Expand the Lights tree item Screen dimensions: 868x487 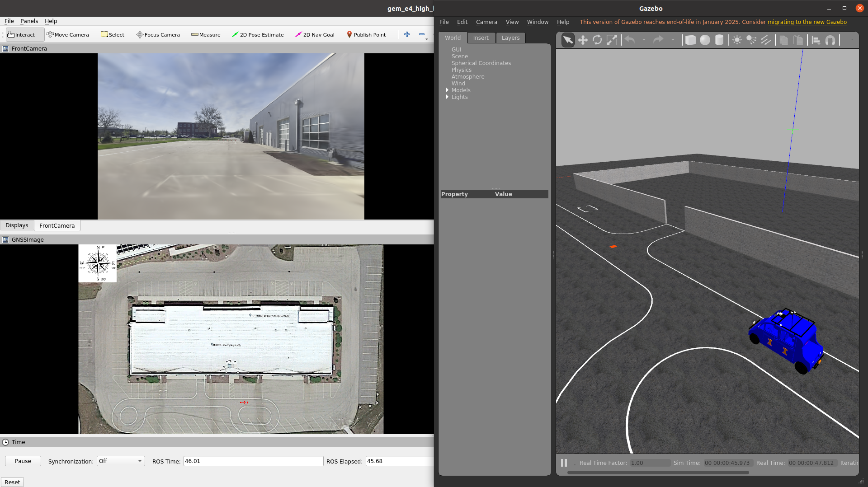click(x=447, y=97)
